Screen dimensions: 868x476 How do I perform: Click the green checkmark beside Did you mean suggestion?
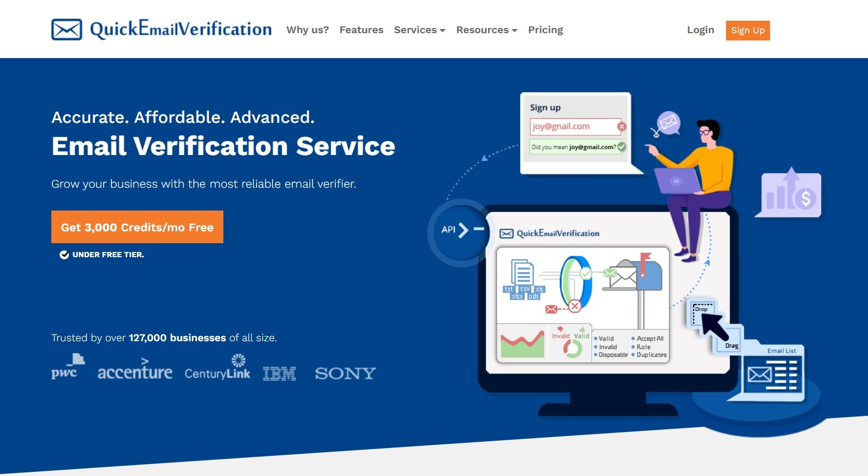pyautogui.click(x=622, y=147)
